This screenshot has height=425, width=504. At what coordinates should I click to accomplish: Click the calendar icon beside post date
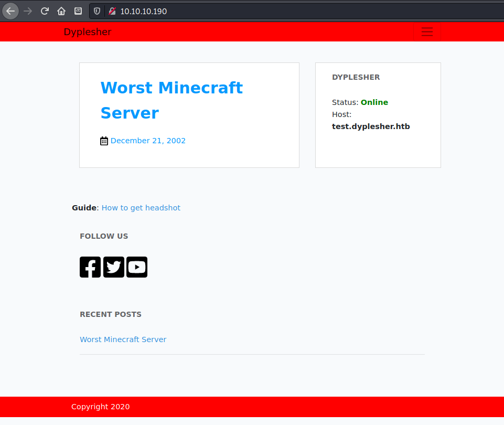pos(104,141)
